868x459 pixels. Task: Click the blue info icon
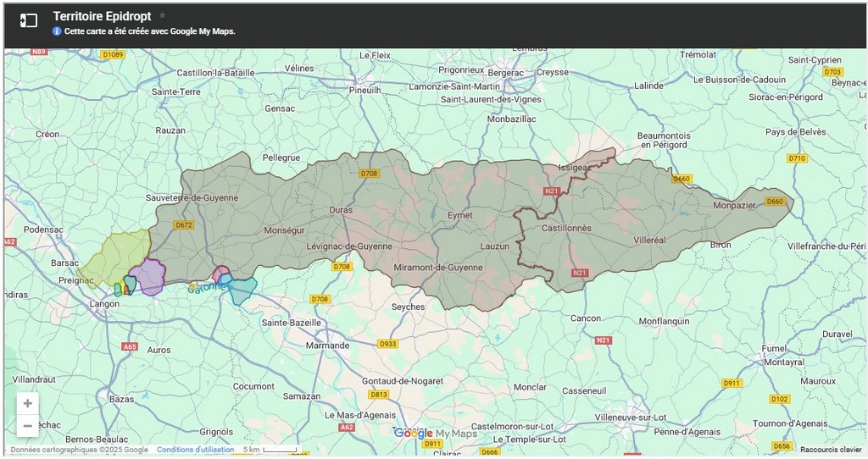[x=57, y=31]
